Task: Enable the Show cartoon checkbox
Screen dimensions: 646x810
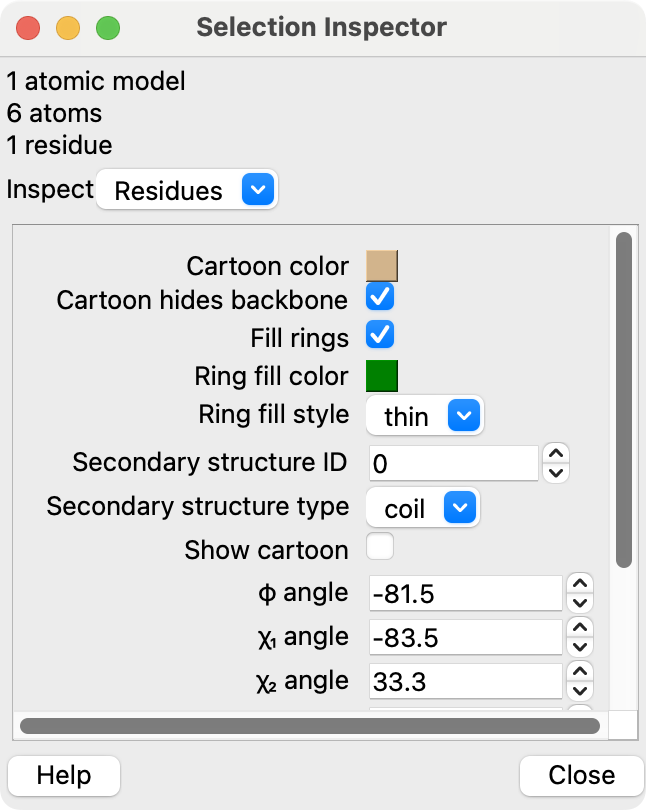Action: 380,547
